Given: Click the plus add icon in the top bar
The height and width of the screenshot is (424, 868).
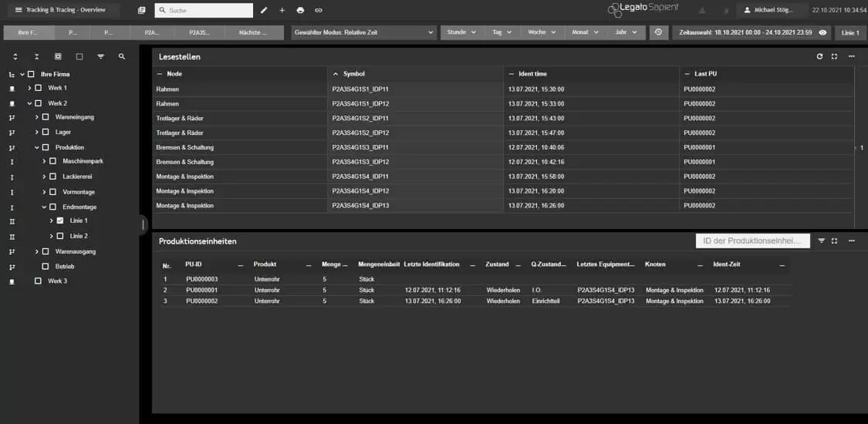Looking at the screenshot, I should (x=282, y=10).
